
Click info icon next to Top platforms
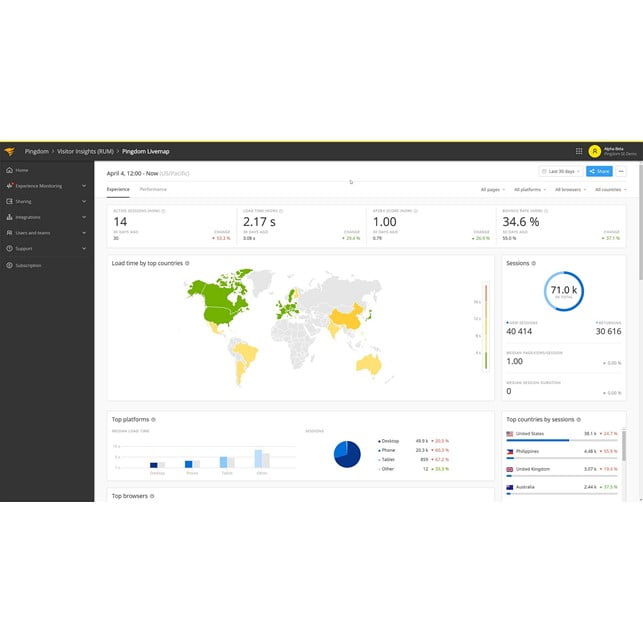[x=153, y=419]
